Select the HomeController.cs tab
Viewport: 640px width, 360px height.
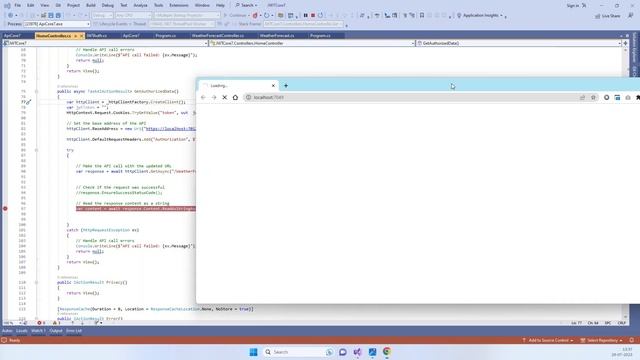(53, 36)
